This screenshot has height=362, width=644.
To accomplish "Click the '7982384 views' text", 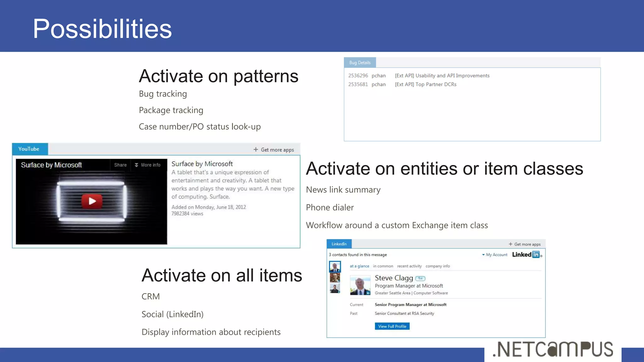I will (187, 214).
